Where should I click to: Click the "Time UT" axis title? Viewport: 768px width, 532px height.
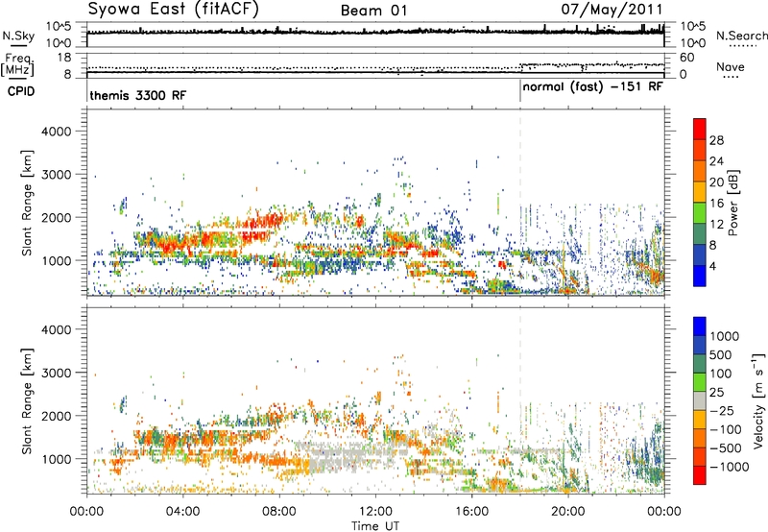375,526
